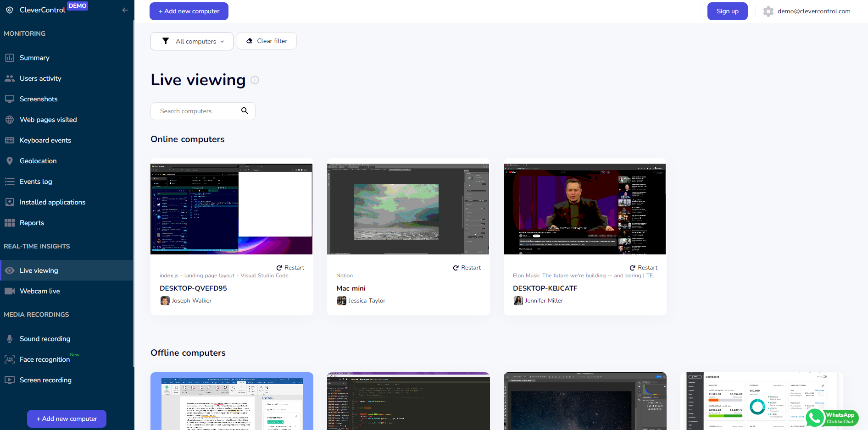Click top Add new computer button
Viewport: 868px width, 430px height.
click(x=189, y=11)
